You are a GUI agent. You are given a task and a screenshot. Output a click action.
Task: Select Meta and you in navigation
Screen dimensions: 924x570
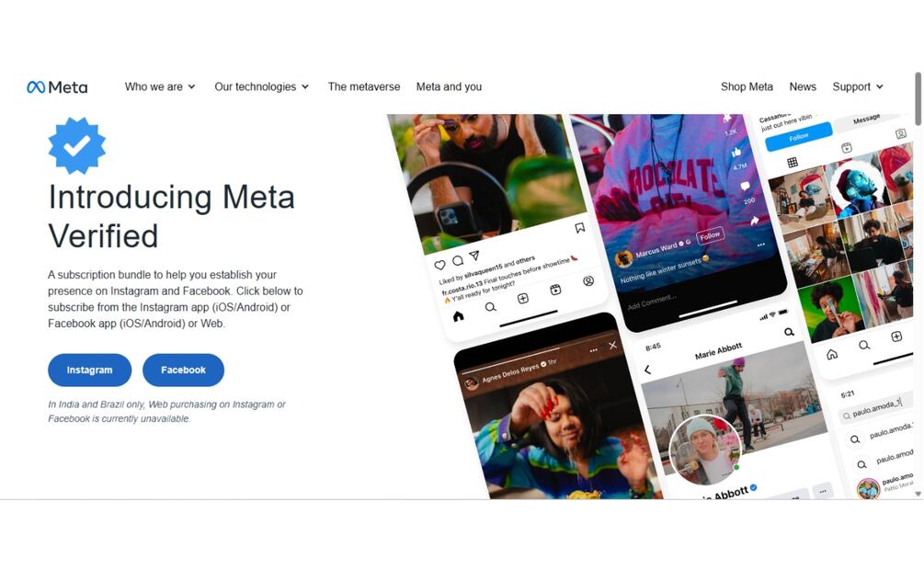click(449, 86)
